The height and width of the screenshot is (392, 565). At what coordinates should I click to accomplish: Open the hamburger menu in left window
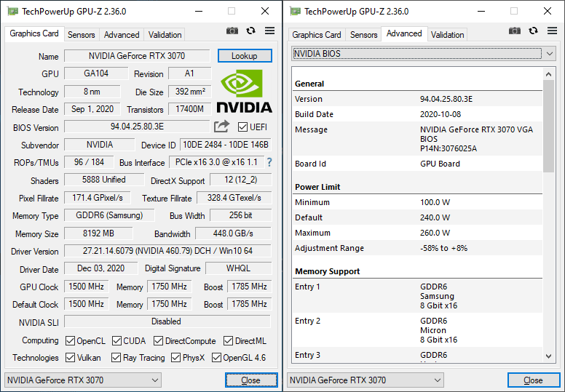pyautogui.click(x=269, y=31)
